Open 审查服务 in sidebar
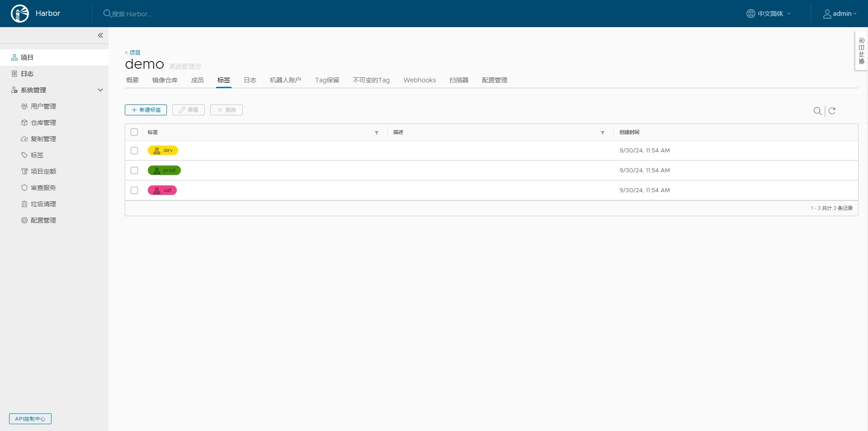Viewport: 868px width, 431px height. 43,188
